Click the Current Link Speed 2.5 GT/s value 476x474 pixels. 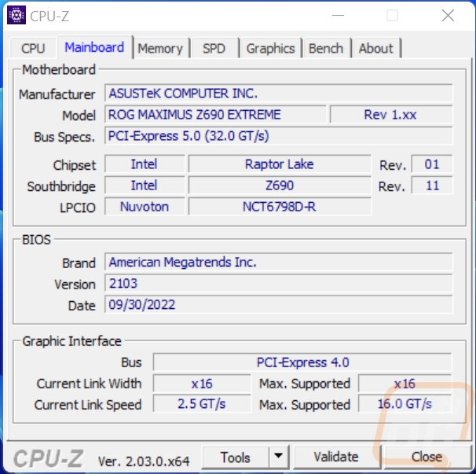click(202, 404)
